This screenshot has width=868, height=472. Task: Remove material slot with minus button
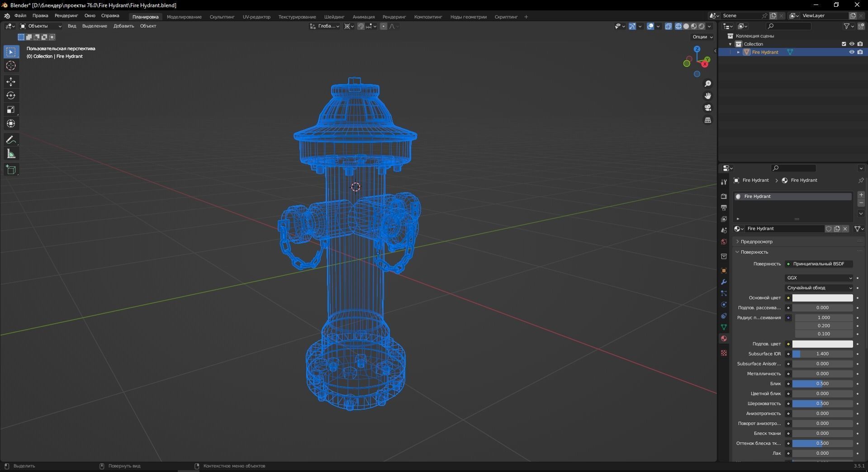click(861, 203)
